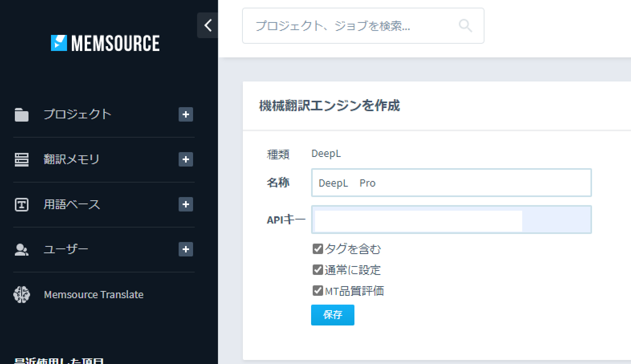This screenshot has width=631, height=364.
Task: Open the 翻訳メモリ menu item
Action: 71,160
